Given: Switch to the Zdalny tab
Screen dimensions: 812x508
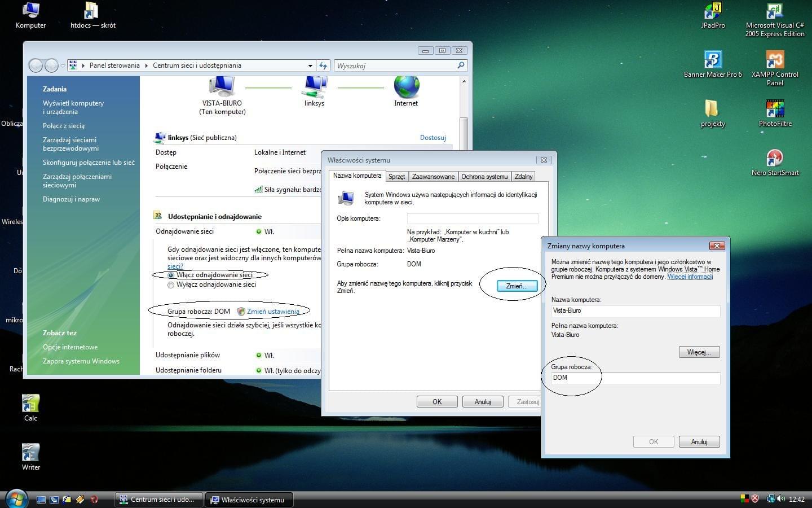Looking at the screenshot, I should click(x=523, y=177).
